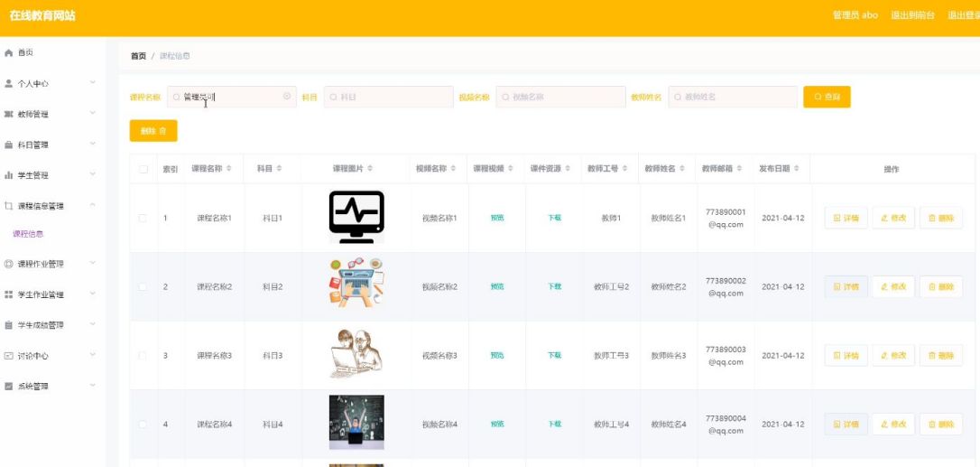
Task: Open the sketch image for 课程名称3
Action: [x=356, y=354]
